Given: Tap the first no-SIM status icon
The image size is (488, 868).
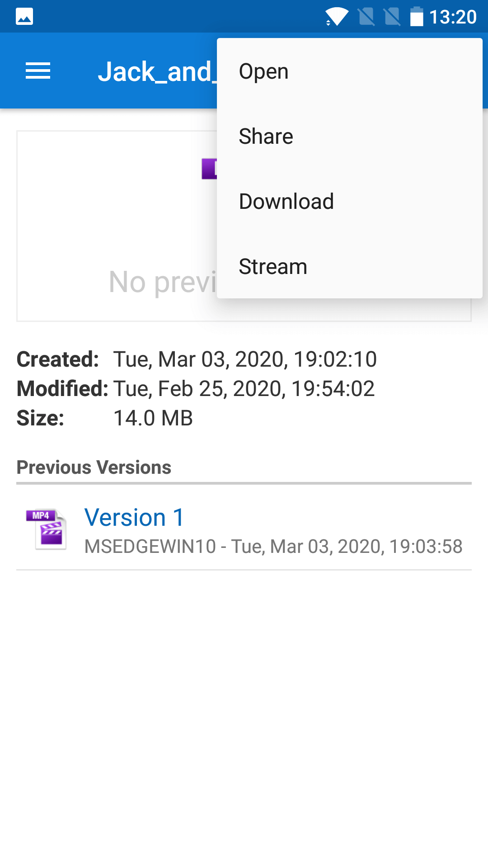Looking at the screenshot, I should pos(366,17).
